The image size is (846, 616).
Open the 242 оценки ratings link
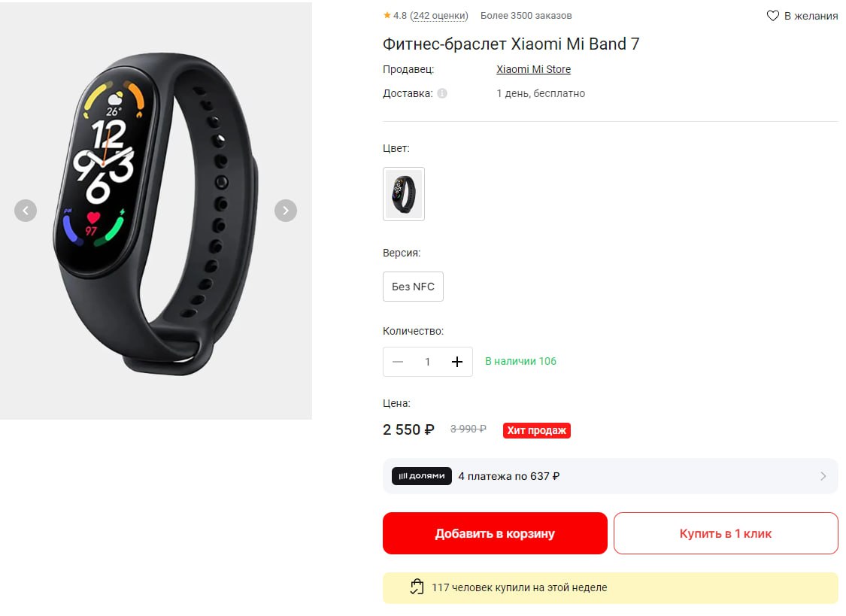[439, 16]
